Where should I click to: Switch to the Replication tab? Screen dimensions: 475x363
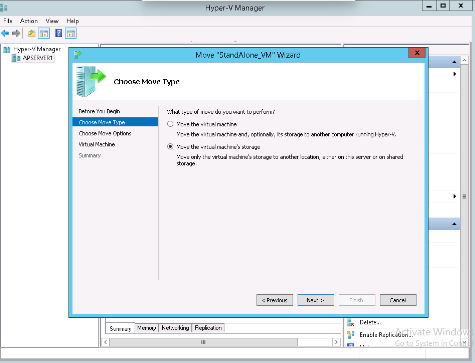pos(208,328)
